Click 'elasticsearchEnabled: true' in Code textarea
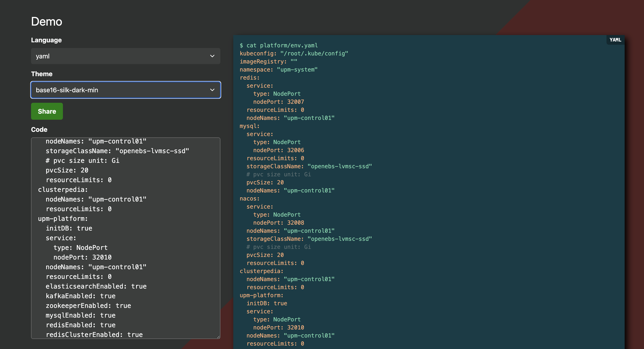 [x=96, y=286]
